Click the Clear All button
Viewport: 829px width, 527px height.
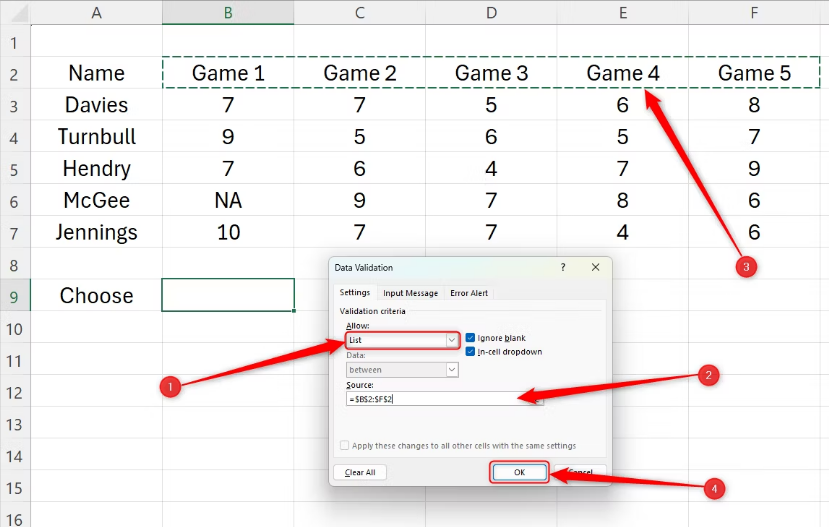360,472
